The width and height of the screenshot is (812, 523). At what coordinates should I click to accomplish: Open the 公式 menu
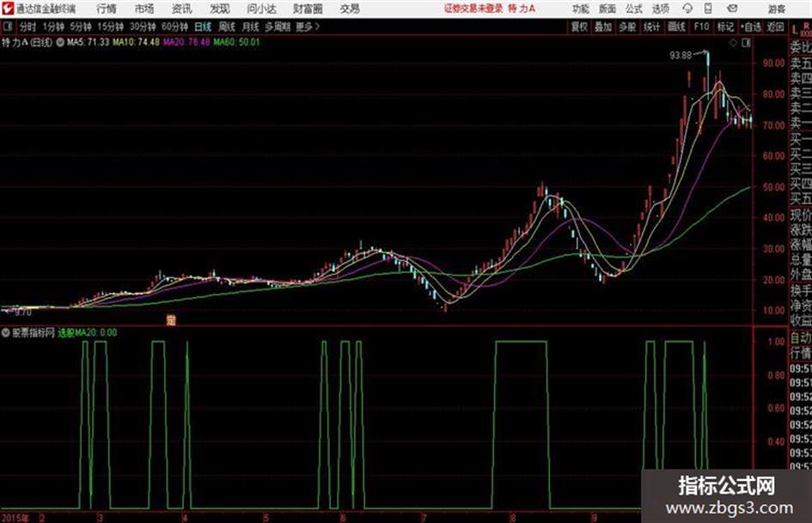pos(633,9)
